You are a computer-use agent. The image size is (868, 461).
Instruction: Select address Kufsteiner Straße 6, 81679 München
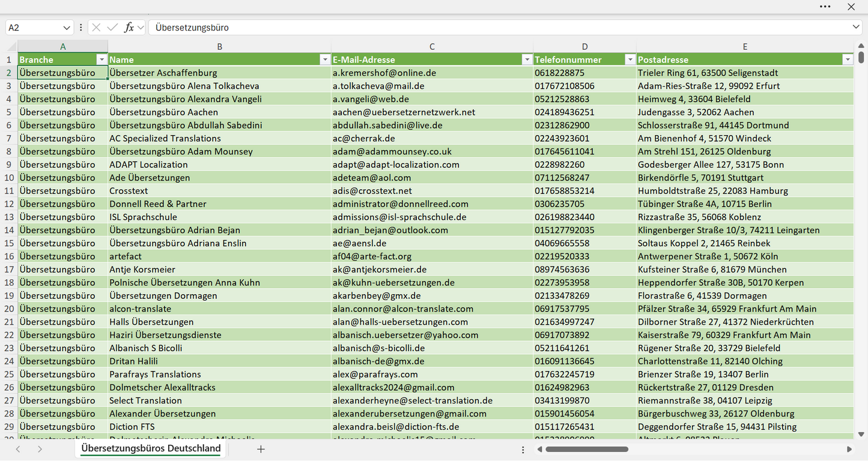pos(745,270)
